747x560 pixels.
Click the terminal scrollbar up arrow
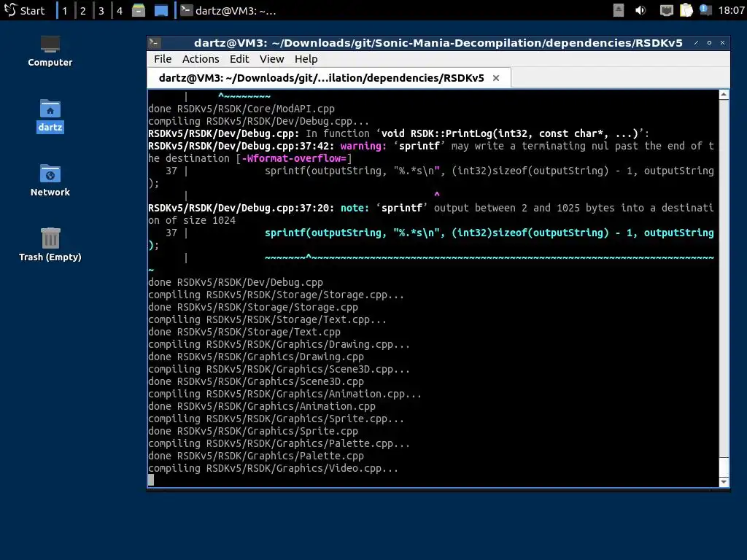point(724,95)
